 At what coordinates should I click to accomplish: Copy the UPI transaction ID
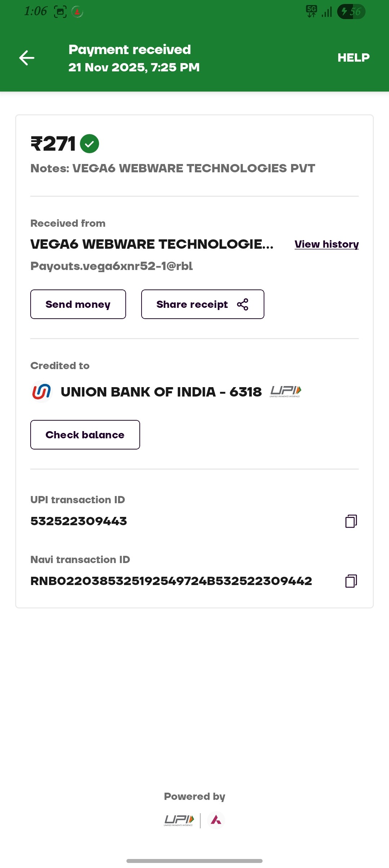click(351, 521)
